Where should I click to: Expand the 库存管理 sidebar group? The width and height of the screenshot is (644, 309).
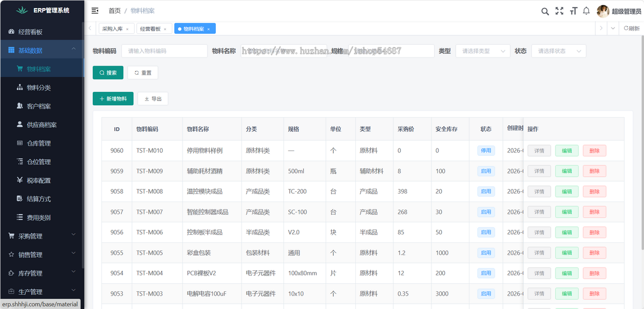coord(42,273)
